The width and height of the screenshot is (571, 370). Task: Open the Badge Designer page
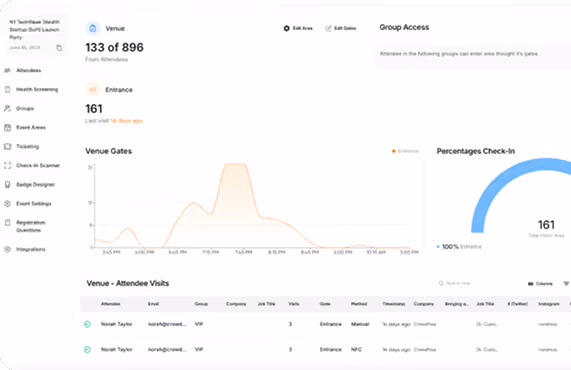[35, 185]
